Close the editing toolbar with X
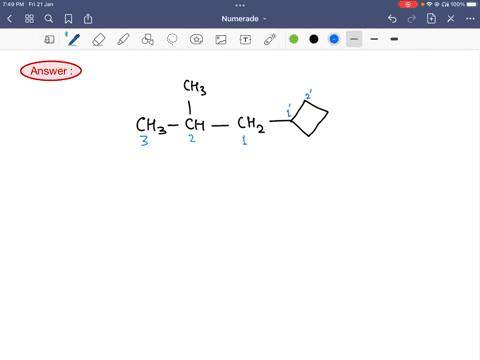The height and width of the screenshot is (360, 480). click(x=451, y=19)
